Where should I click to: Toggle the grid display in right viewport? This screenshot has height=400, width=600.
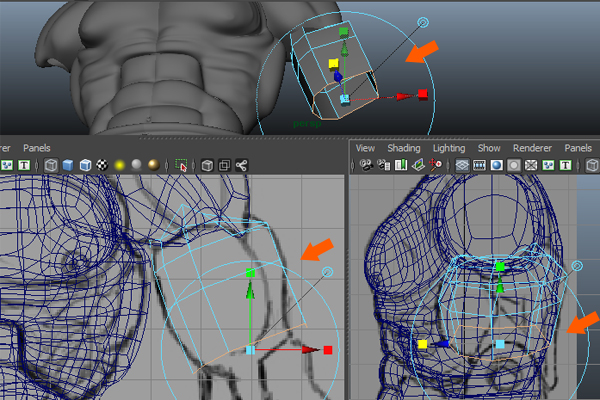463,165
